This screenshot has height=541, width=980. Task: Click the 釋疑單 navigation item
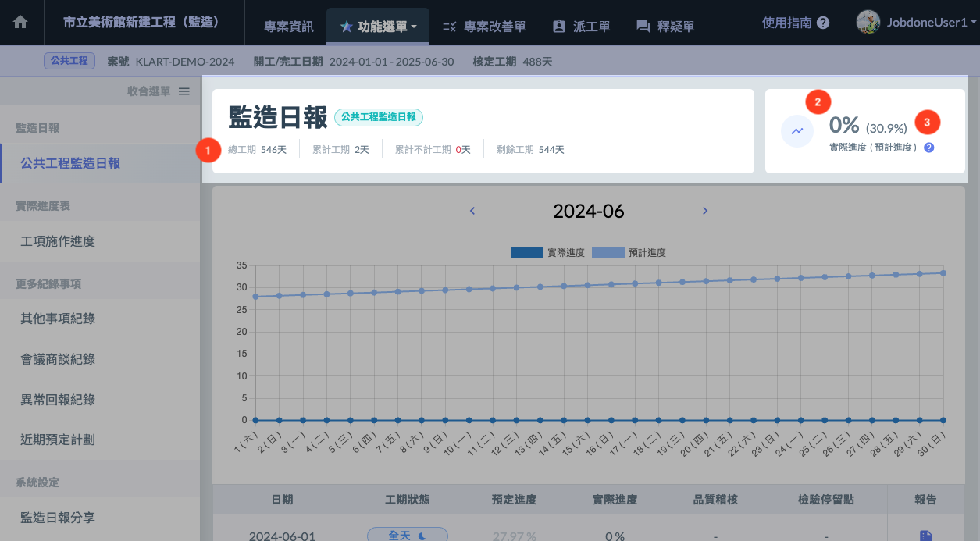click(x=665, y=27)
